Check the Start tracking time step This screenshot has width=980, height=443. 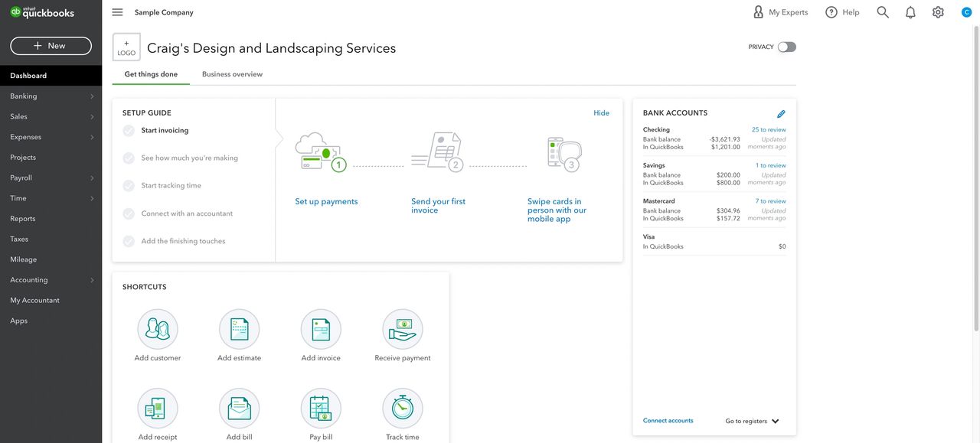pos(129,186)
